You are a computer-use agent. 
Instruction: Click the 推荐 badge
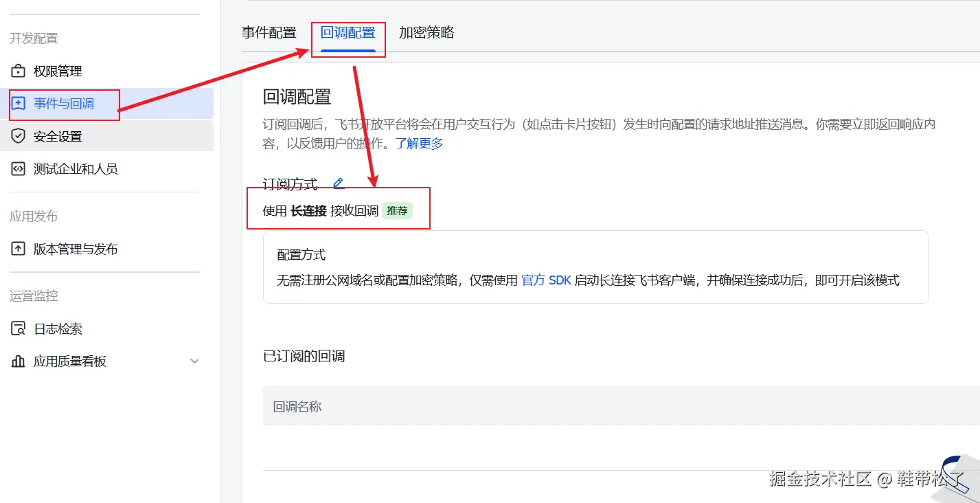397,210
